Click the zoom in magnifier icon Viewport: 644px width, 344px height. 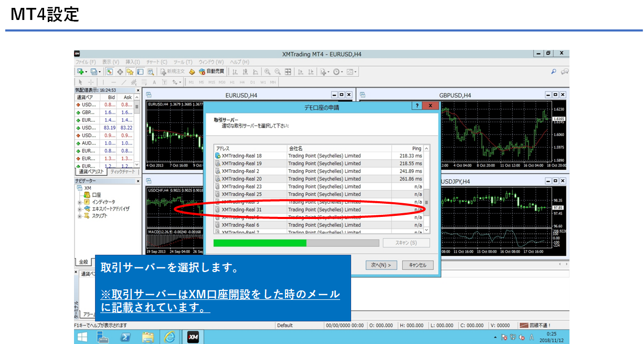[x=268, y=71]
